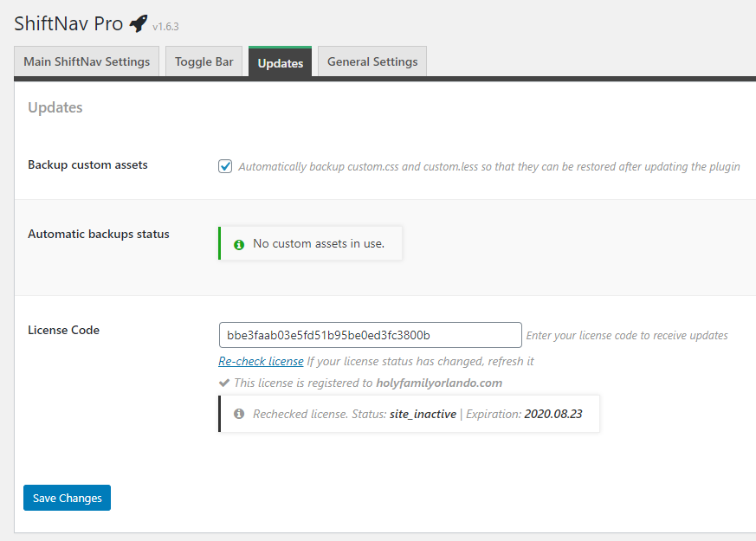
Task: Toggle the Backup custom assets checkbox
Action: coord(225,166)
